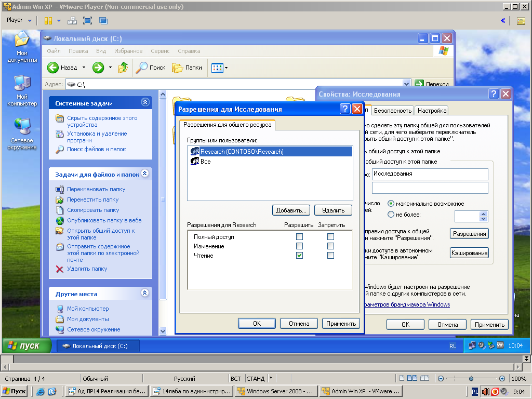The width and height of the screenshot is (532, 399).
Task: Check Deny for Изменение
Action: pyautogui.click(x=330, y=246)
